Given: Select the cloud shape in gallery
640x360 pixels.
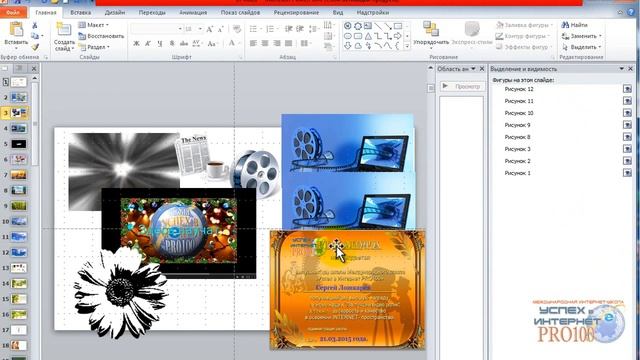Looking at the screenshot, I should click(358, 46).
